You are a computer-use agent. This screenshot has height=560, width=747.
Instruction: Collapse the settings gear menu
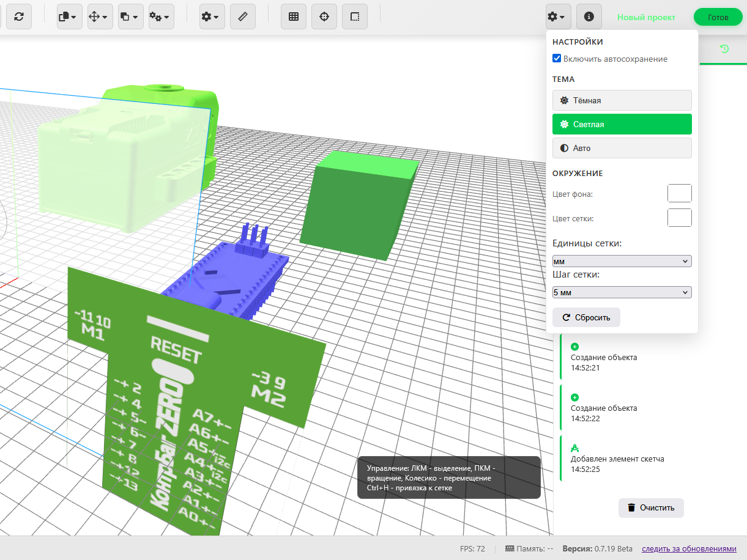(559, 17)
